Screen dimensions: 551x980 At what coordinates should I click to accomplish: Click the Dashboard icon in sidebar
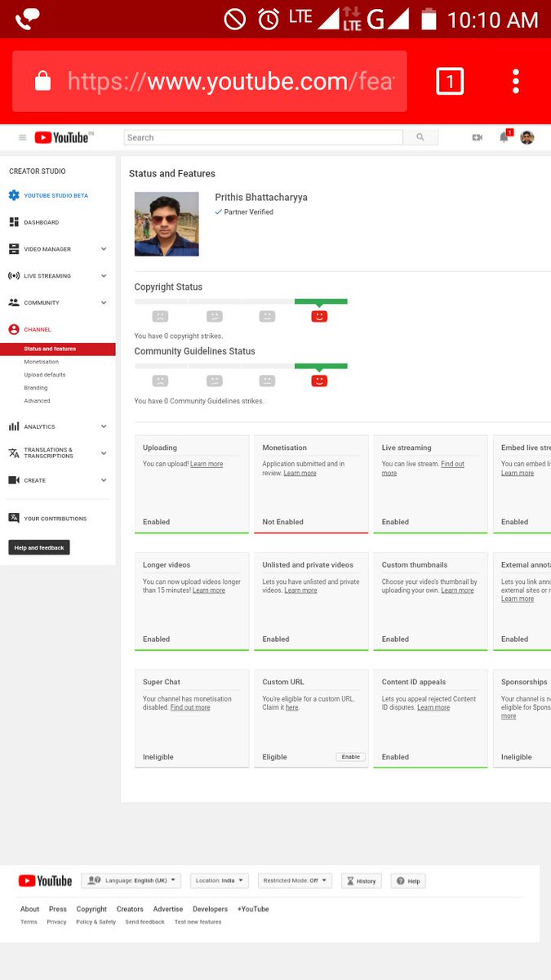click(14, 222)
